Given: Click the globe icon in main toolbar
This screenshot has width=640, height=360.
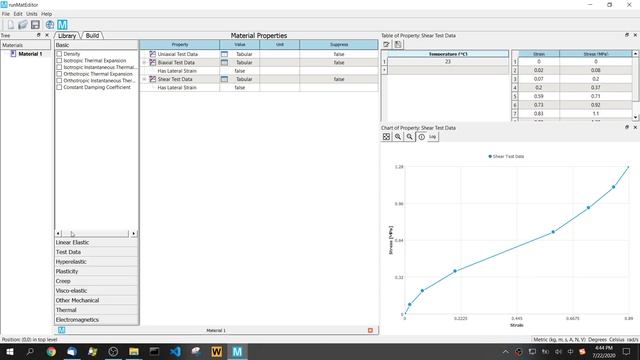Looking at the screenshot, I should [x=50, y=24].
